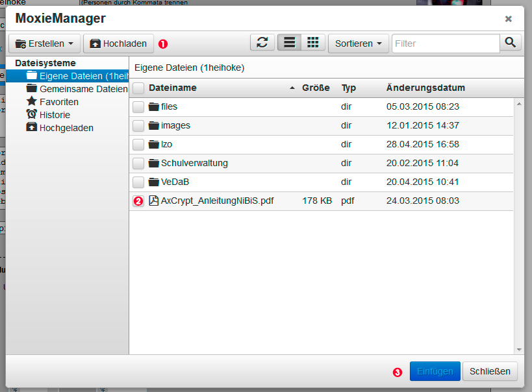
Task: Click the folder icon beside Gemeinsame Dateien
Action: 32,88
